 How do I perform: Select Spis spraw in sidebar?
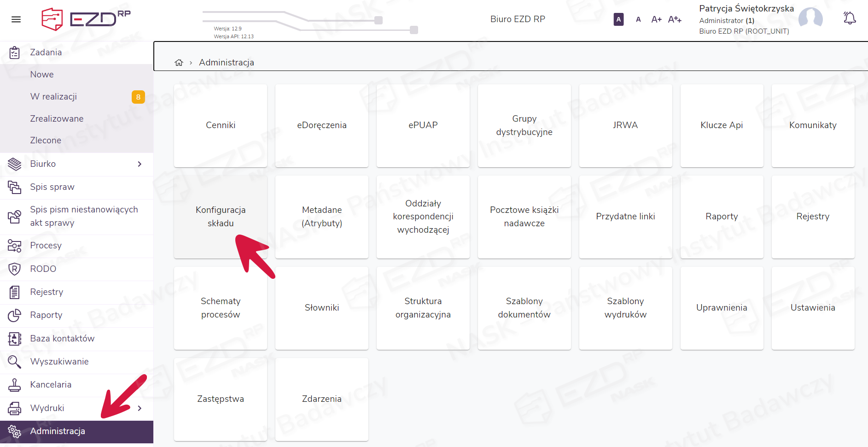52,187
